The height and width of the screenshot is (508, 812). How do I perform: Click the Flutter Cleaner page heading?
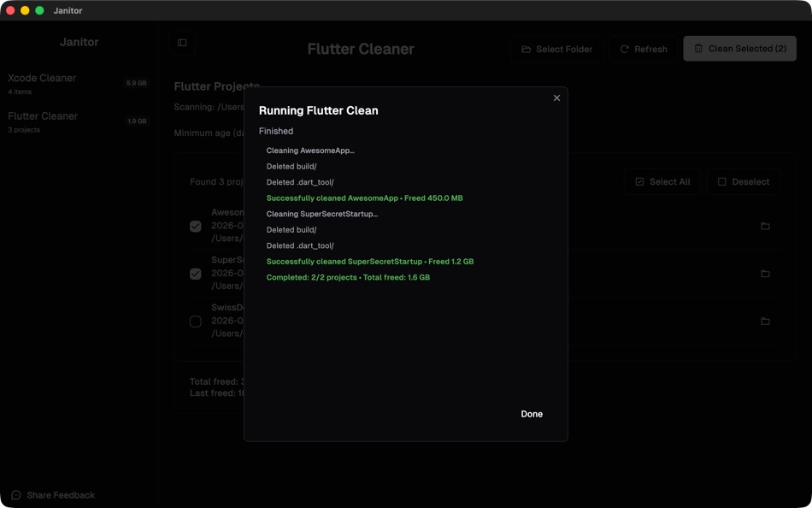[x=361, y=49]
